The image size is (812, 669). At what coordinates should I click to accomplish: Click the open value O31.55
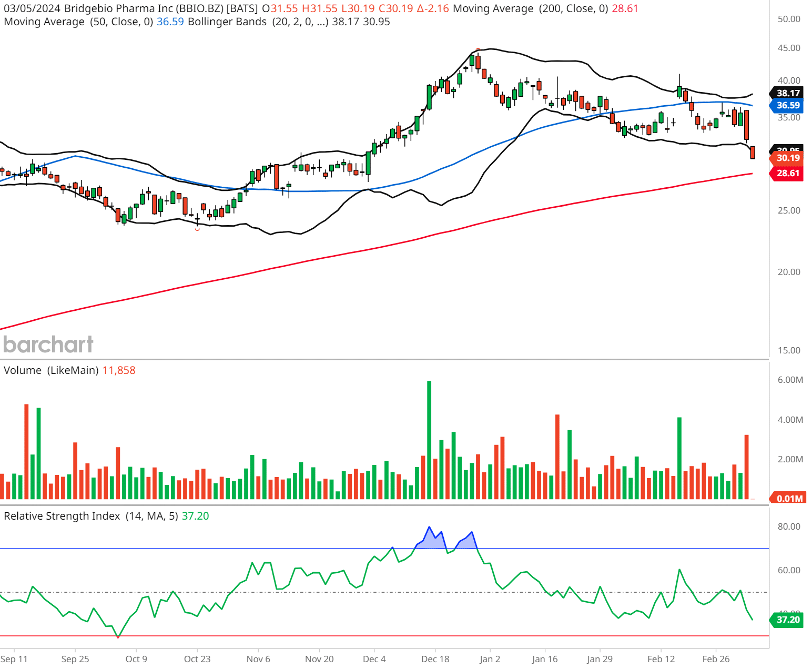click(280, 8)
